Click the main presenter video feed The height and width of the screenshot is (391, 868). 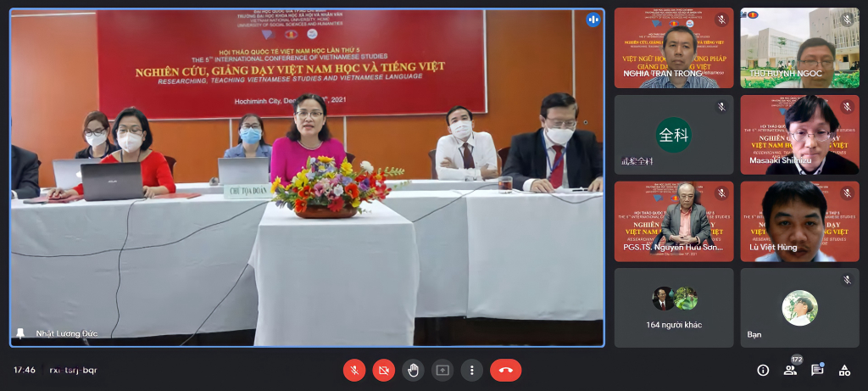click(x=307, y=177)
